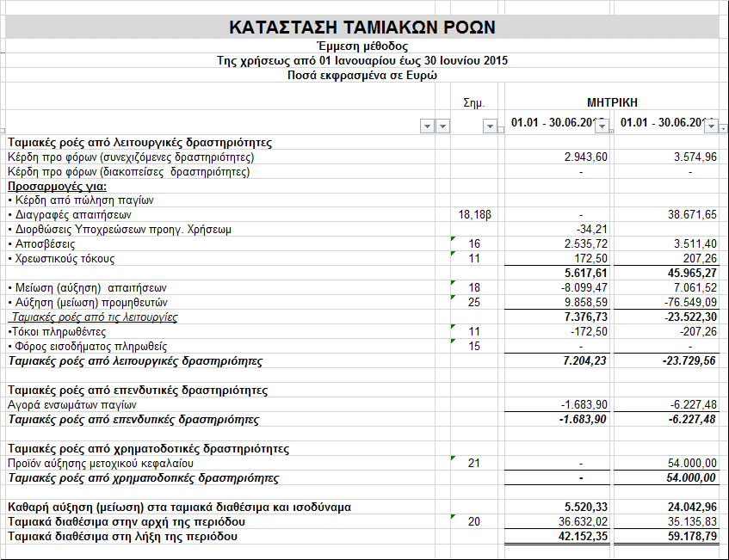Click note number 20 in the αρχή της περιόδου row

coord(474,522)
